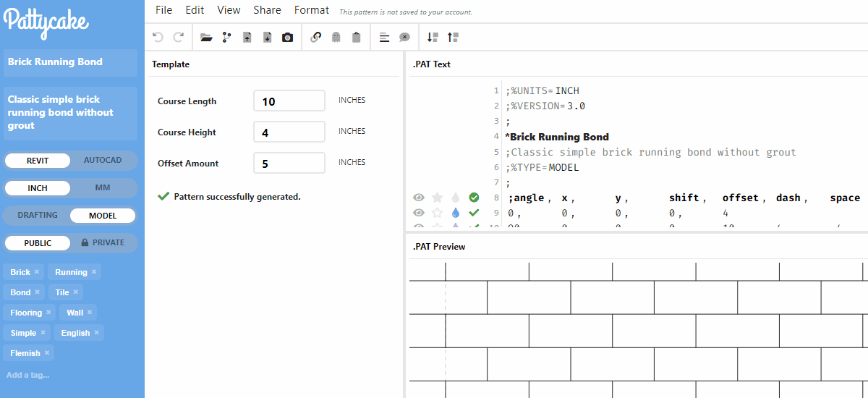Click the remove comments bubble icon
This screenshot has height=398, width=868.
click(404, 38)
